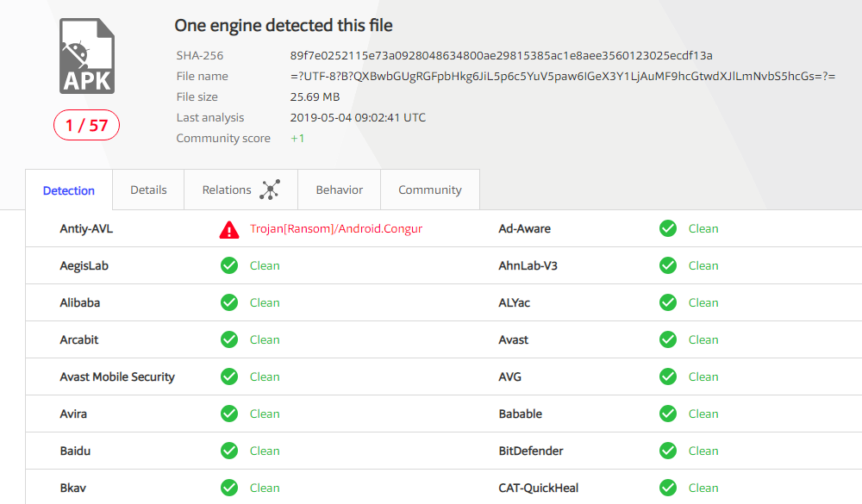Open the Detection tab
Viewport: 862px width, 504px height.
coord(69,190)
